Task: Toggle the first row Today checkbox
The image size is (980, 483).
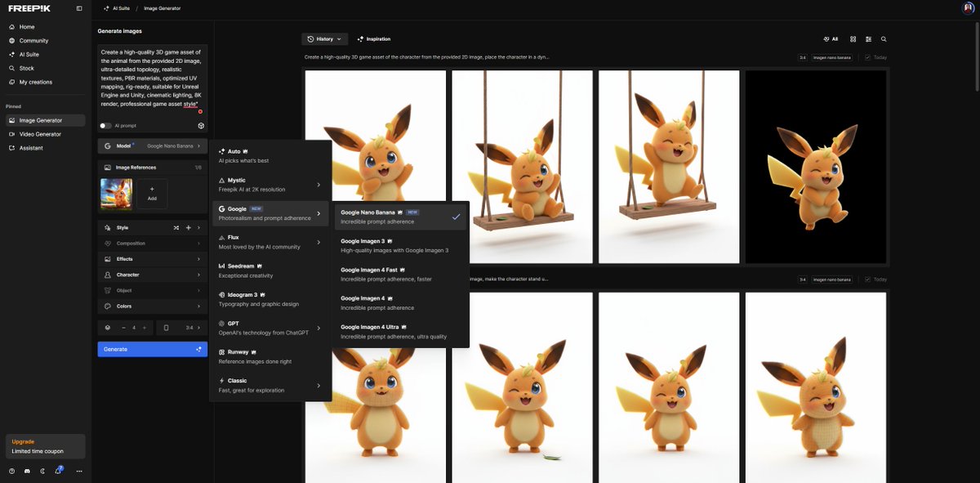Action: pyautogui.click(x=867, y=57)
